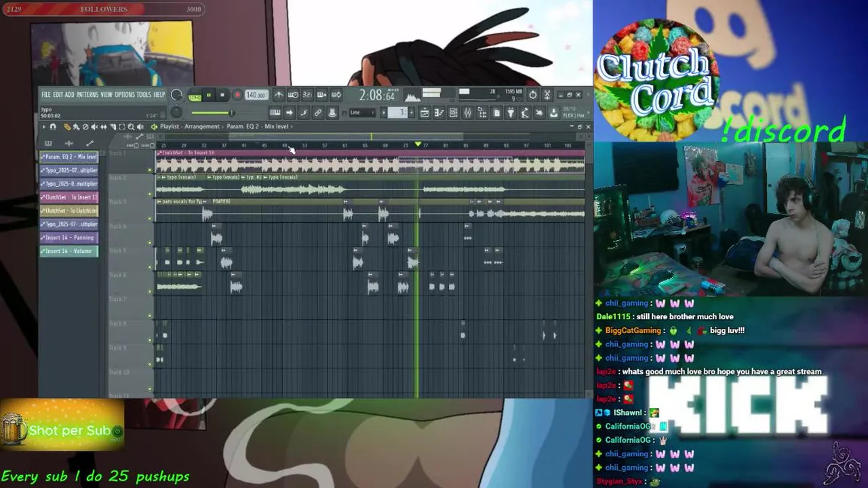Open the playlist options menu arrow
The width and height of the screenshot is (868, 488).
[x=44, y=127]
